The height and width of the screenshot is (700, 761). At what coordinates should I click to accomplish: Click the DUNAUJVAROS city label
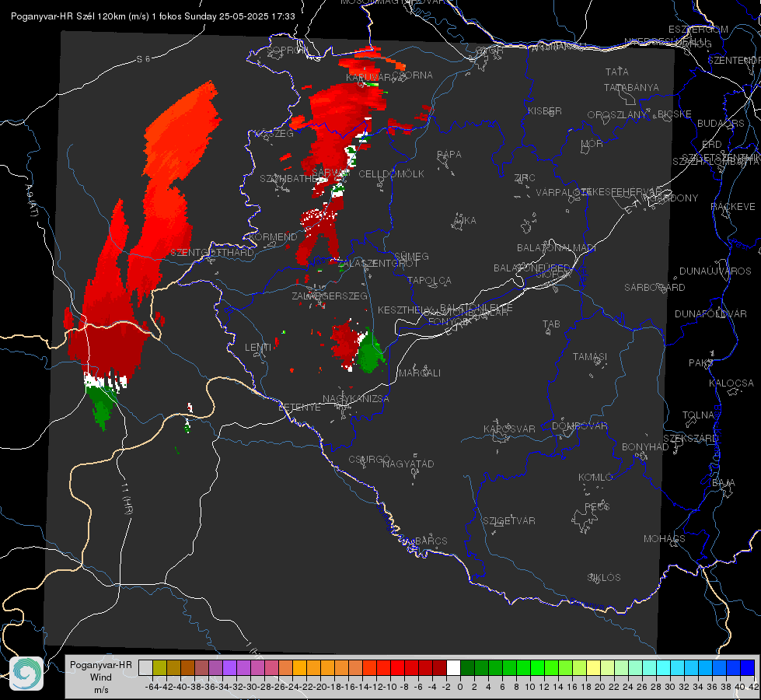click(x=715, y=271)
